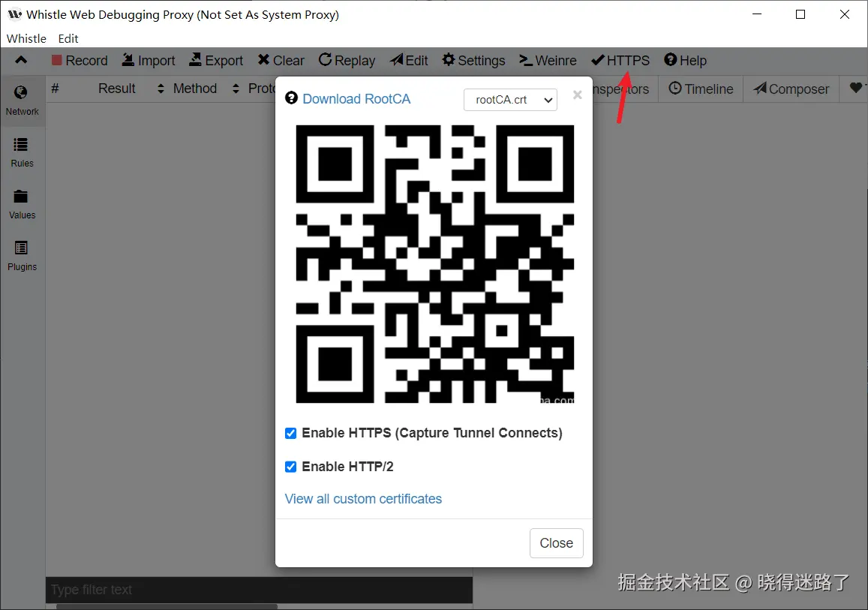
Task: Open the Plugins sidebar section
Action: pos(23,256)
